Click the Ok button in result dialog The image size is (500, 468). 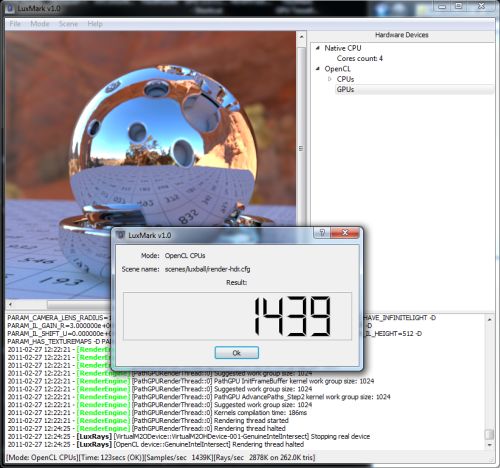click(236, 353)
